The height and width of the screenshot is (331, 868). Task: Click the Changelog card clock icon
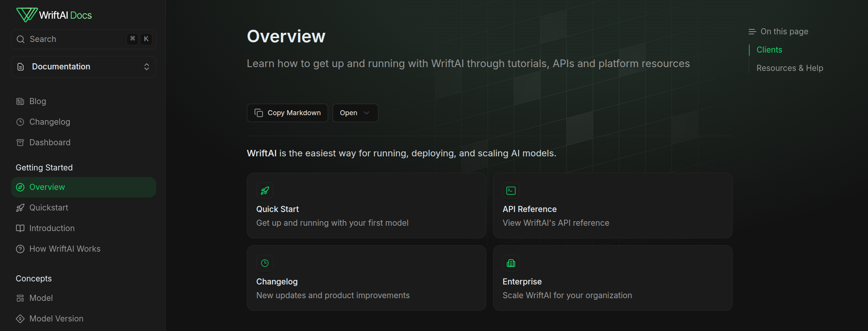[x=265, y=263]
